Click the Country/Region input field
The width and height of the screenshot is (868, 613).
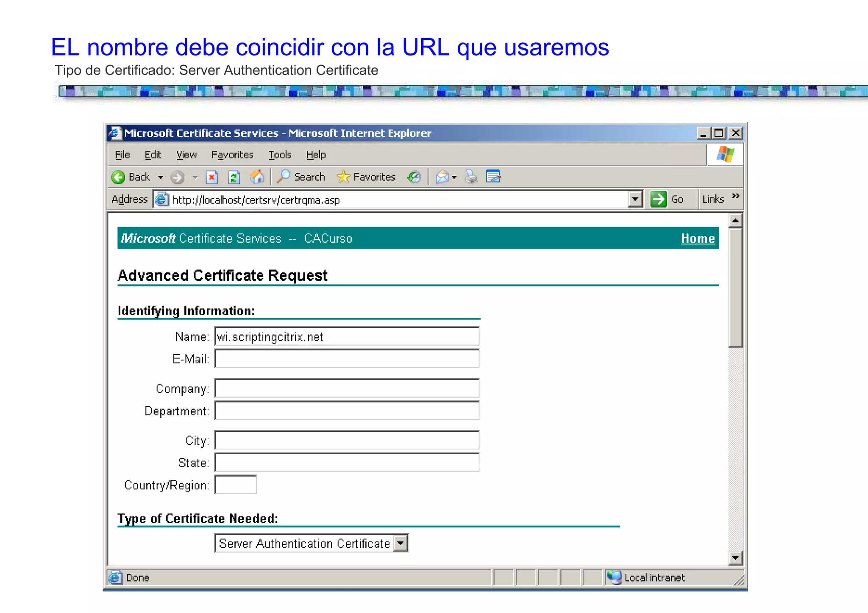[x=236, y=485]
